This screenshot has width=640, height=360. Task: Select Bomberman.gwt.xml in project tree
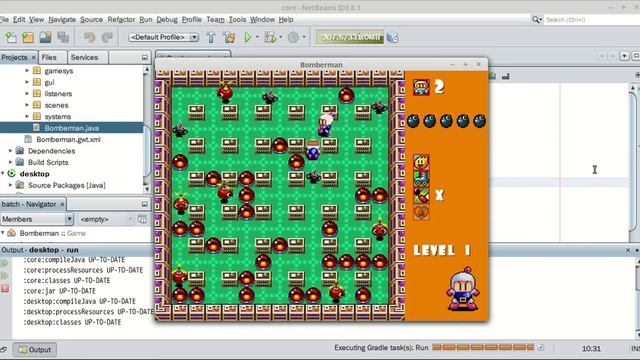[69, 139]
